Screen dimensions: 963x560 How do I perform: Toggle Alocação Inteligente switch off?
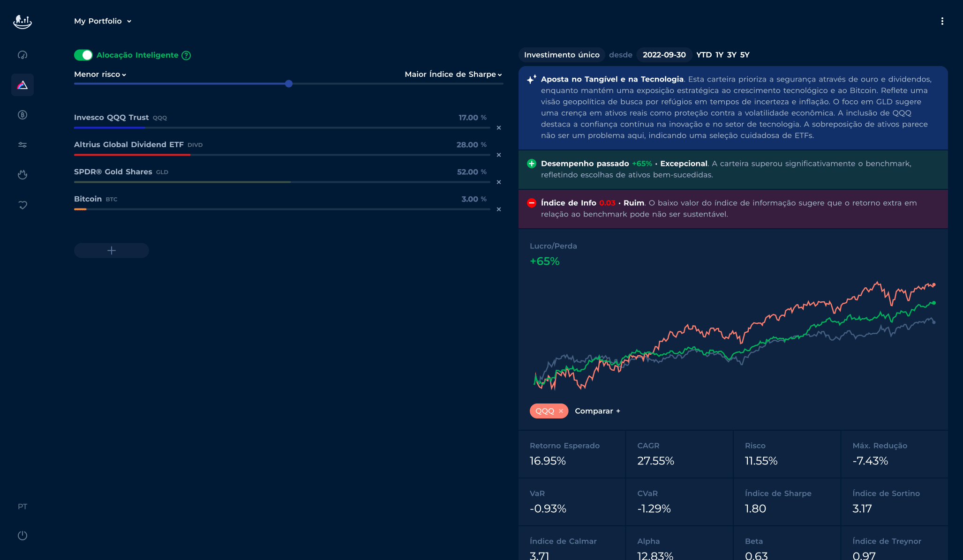pyautogui.click(x=83, y=55)
